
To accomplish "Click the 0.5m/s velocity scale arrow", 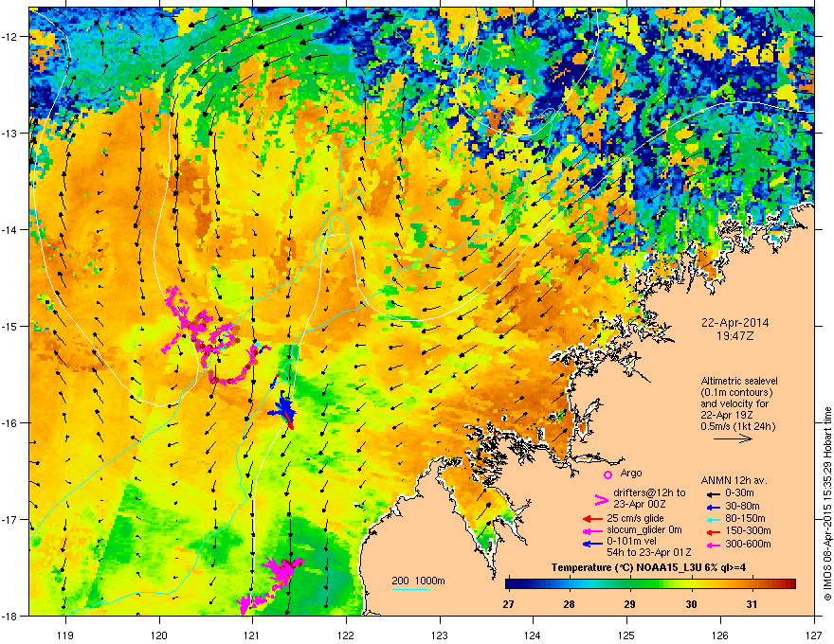I will (733, 438).
